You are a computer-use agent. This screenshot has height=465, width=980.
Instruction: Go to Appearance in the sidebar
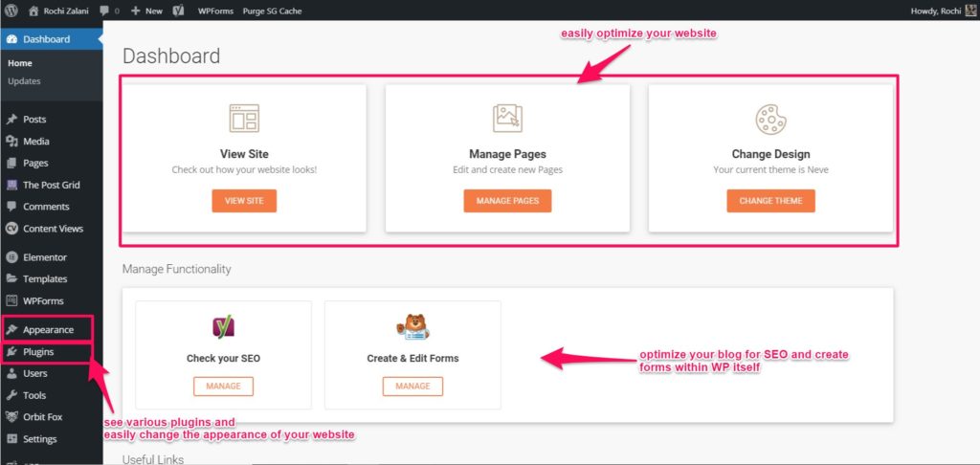click(x=48, y=330)
